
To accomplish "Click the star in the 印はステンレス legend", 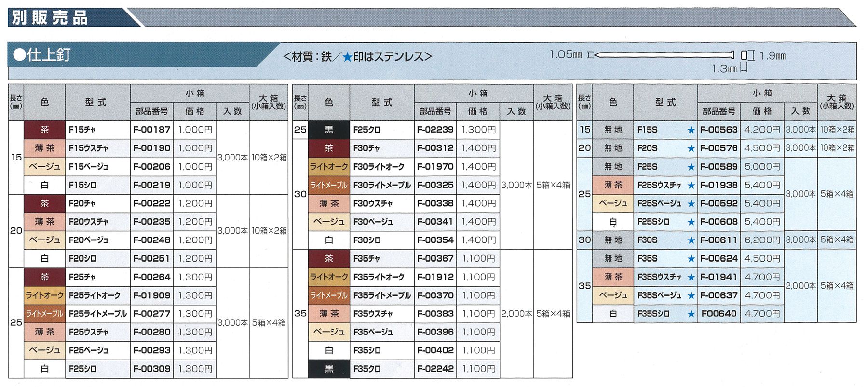I will point(347,57).
